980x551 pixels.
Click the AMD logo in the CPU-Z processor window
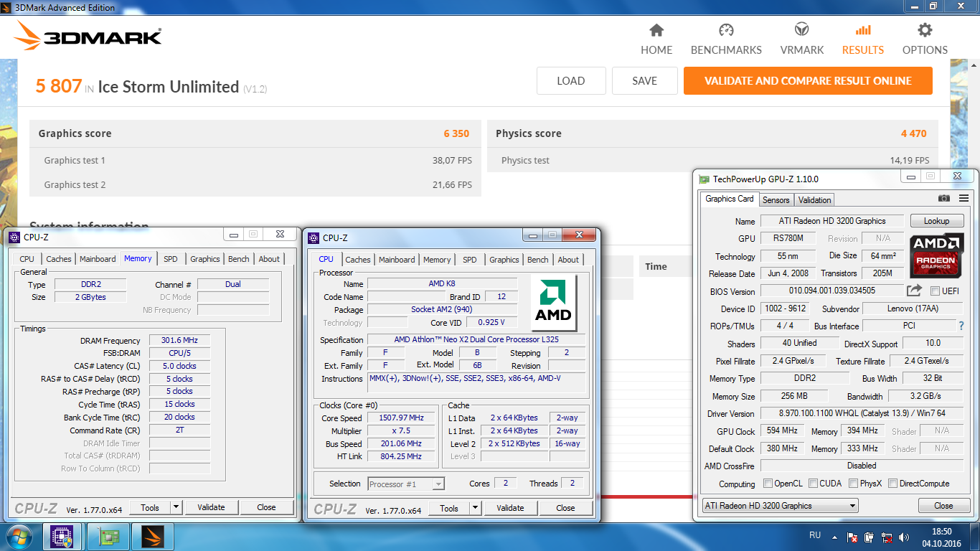[x=554, y=303]
